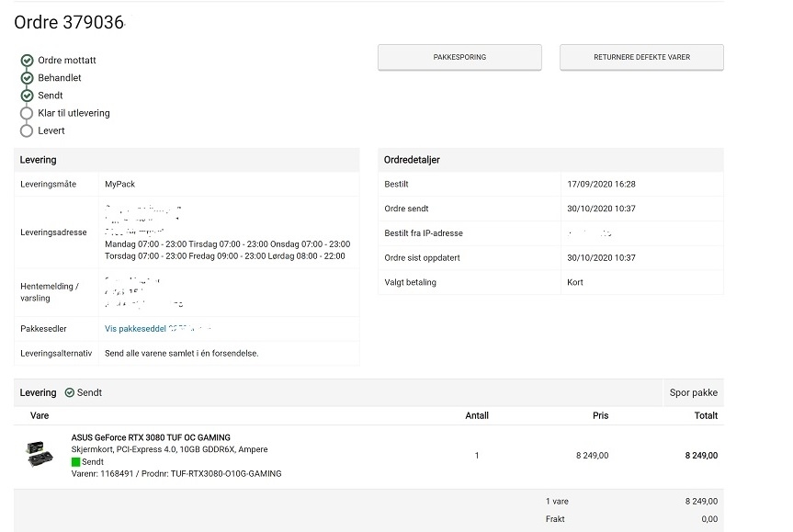The width and height of the screenshot is (793, 532).
Task: Select the Ordredetaljer section header
Action: click(x=412, y=160)
